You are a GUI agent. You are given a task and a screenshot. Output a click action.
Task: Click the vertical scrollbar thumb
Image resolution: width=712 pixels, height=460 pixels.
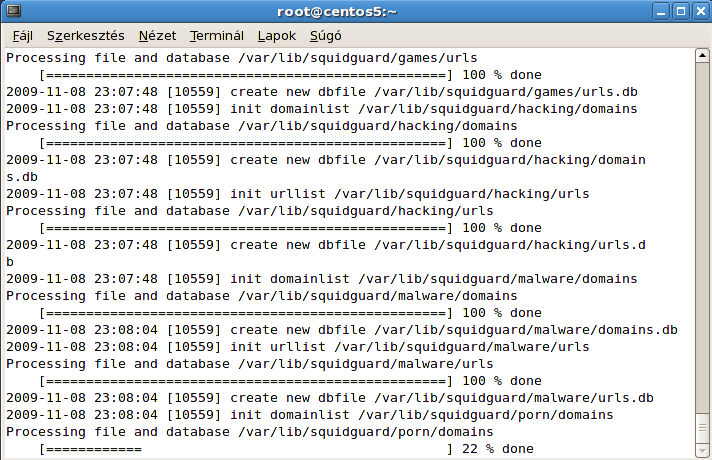click(703, 428)
